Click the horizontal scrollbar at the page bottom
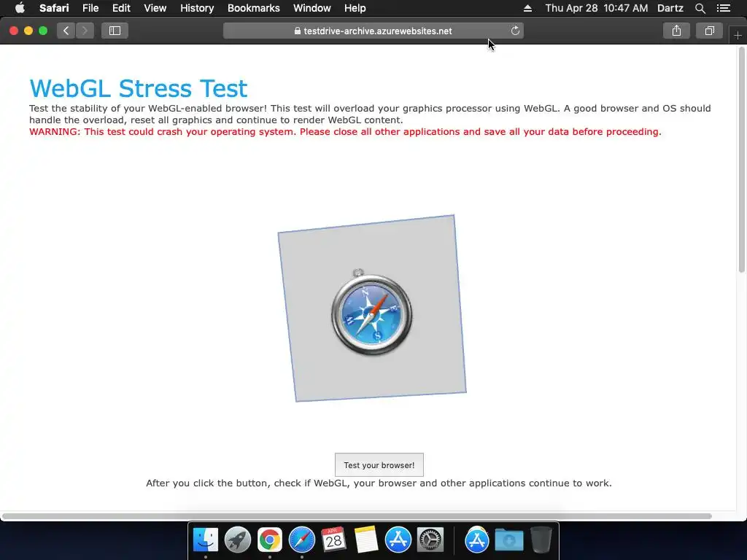This screenshot has width=747, height=560. pyautogui.click(x=357, y=516)
